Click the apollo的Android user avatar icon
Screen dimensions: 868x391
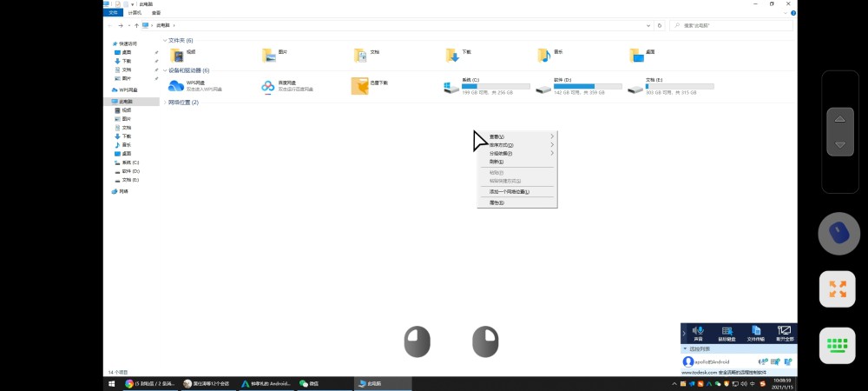pos(688,361)
